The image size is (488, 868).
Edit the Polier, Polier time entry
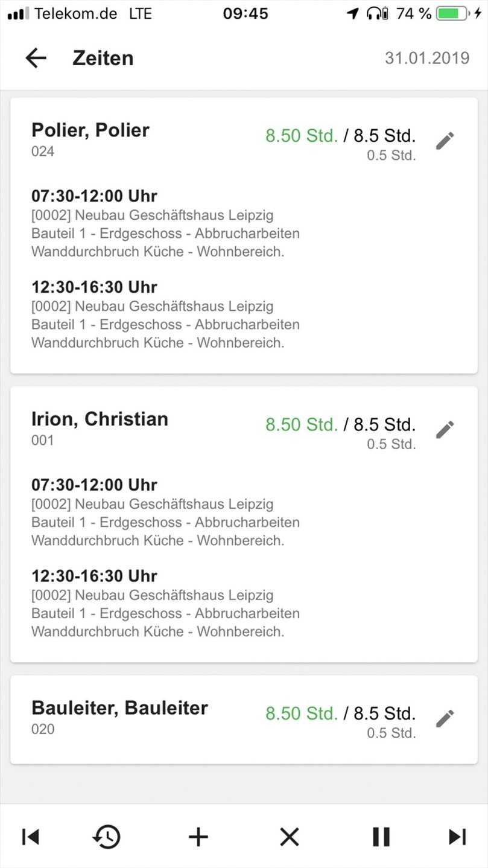445,141
